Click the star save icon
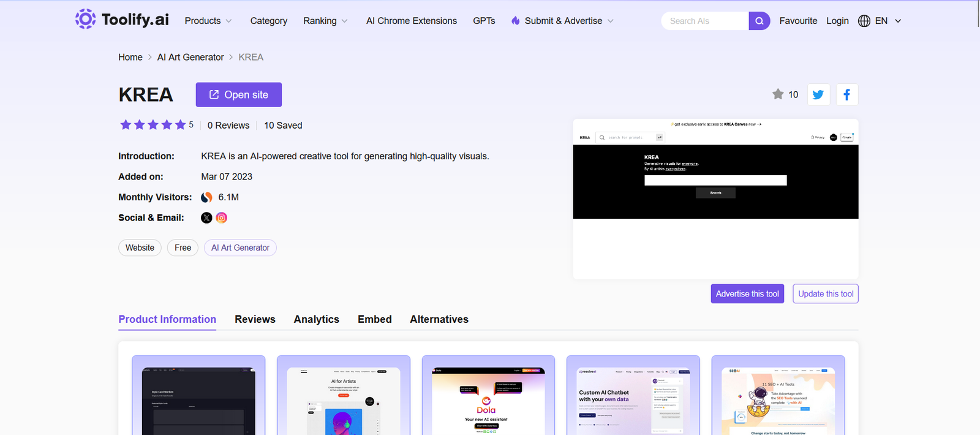This screenshot has width=980, height=435. (x=778, y=94)
